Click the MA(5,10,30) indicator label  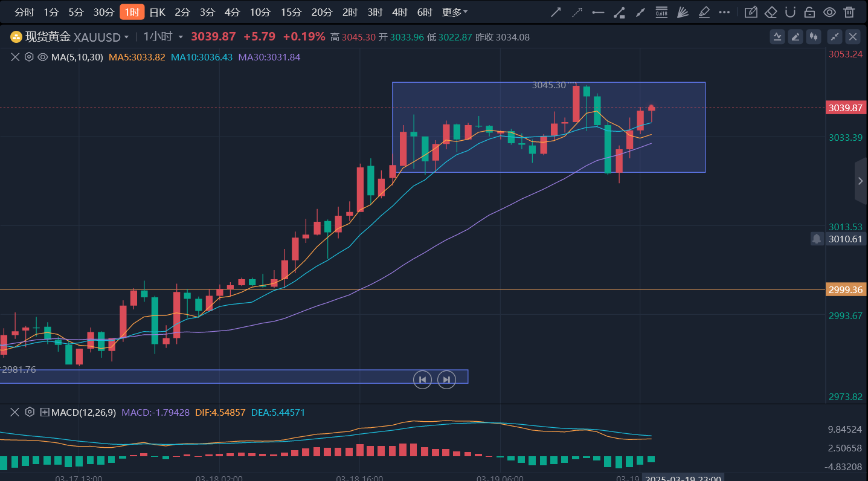(78, 57)
